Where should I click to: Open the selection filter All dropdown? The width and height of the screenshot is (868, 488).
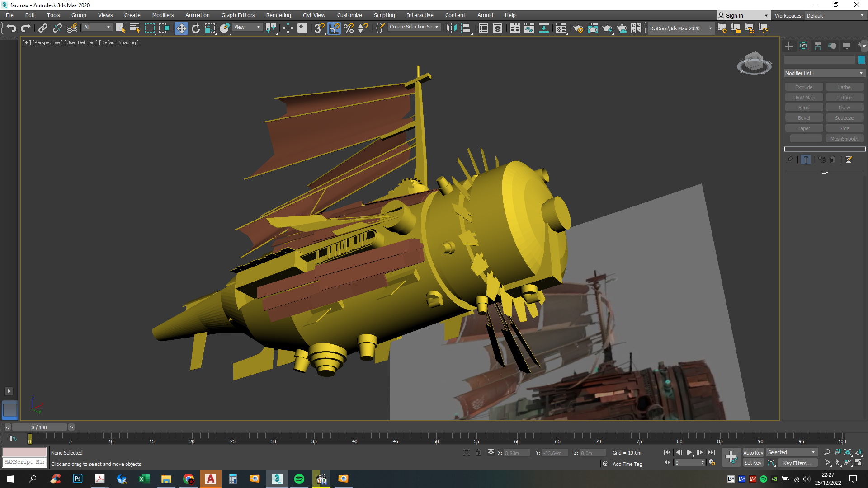point(97,27)
